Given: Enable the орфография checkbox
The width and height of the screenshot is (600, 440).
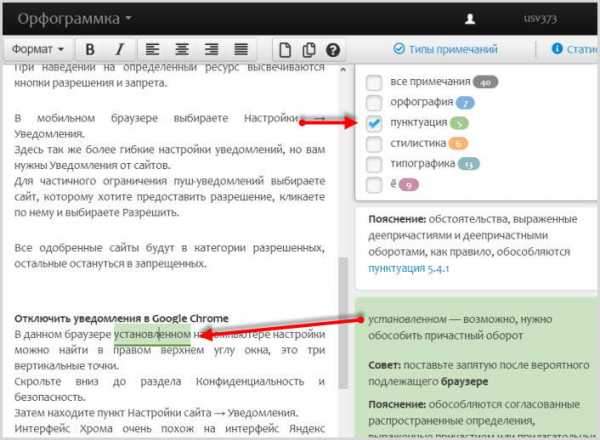Looking at the screenshot, I should click(374, 103).
